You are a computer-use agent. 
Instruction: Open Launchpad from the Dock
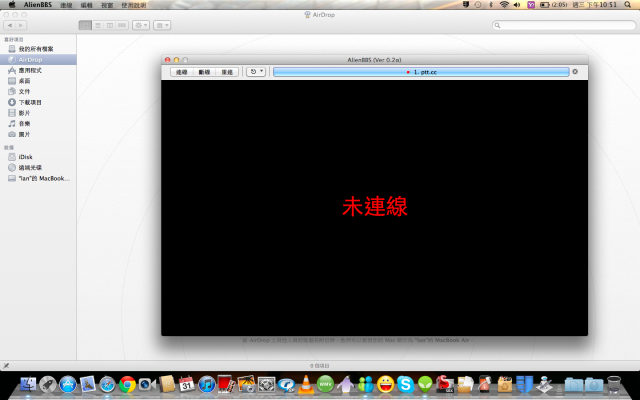coord(48,384)
